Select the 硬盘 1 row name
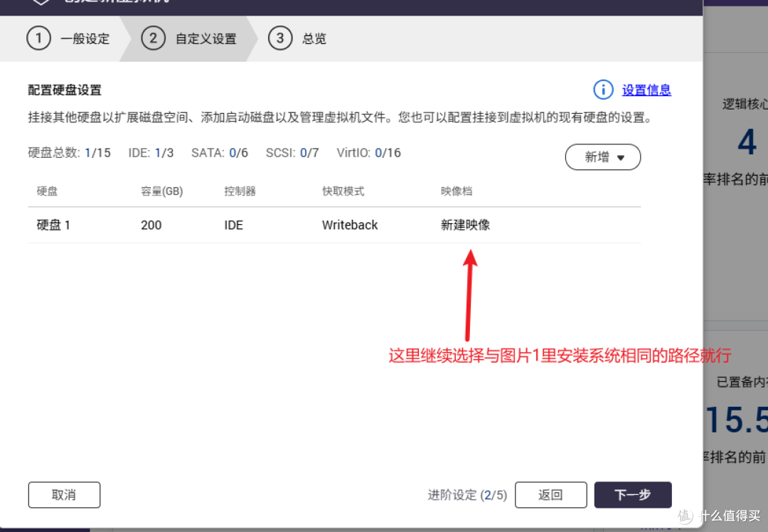768x532 pixels. pyautogui.click(x=53, y=225)
